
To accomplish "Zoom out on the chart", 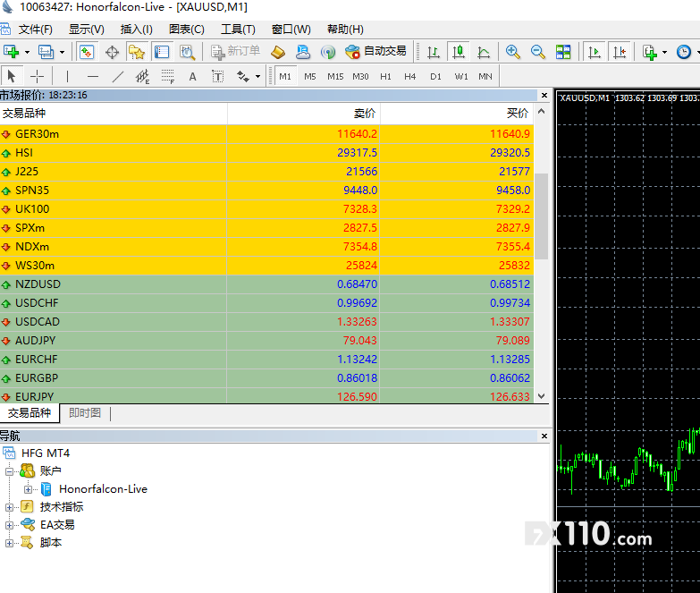I will tap(537, 52).
